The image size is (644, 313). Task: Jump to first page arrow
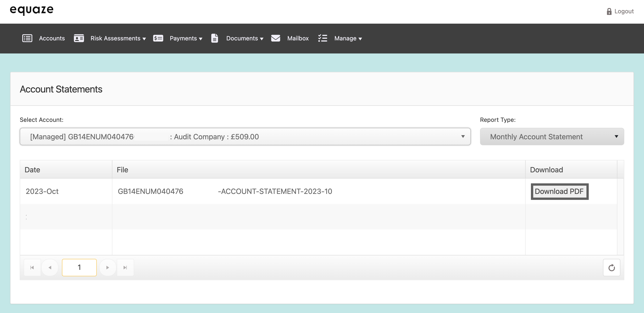(32, 268)
